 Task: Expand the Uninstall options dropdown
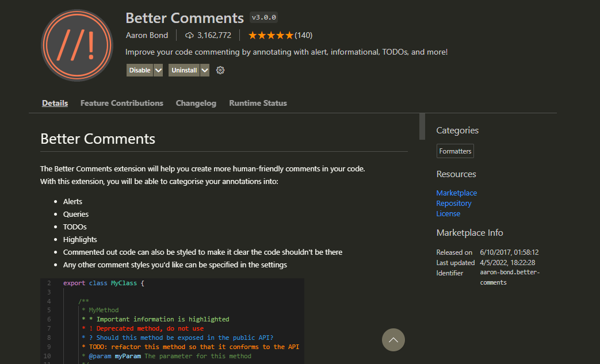205,70
